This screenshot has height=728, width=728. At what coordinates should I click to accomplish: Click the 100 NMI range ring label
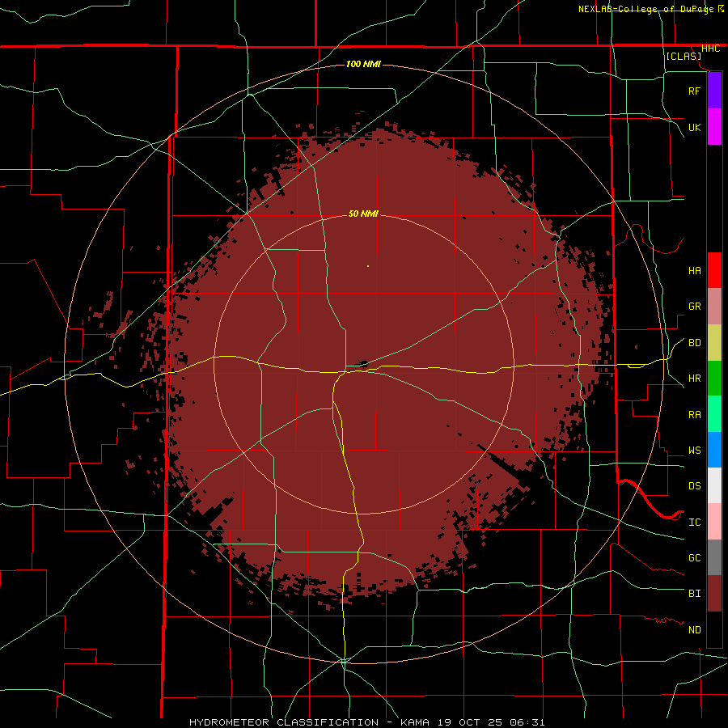tap(363, 64)
